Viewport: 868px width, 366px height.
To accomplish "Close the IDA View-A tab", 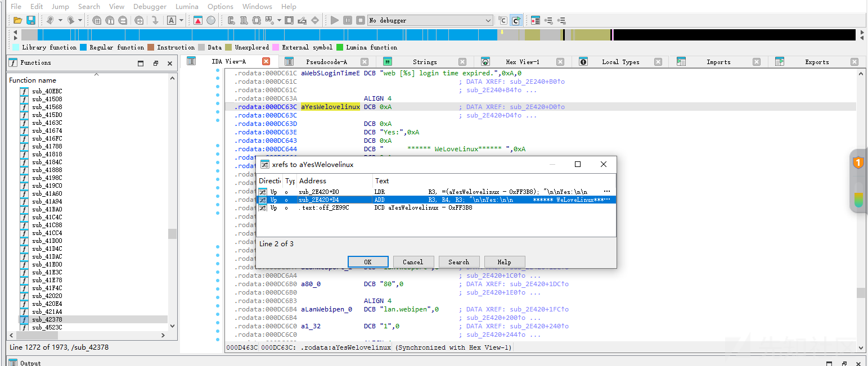I will 266,61.
